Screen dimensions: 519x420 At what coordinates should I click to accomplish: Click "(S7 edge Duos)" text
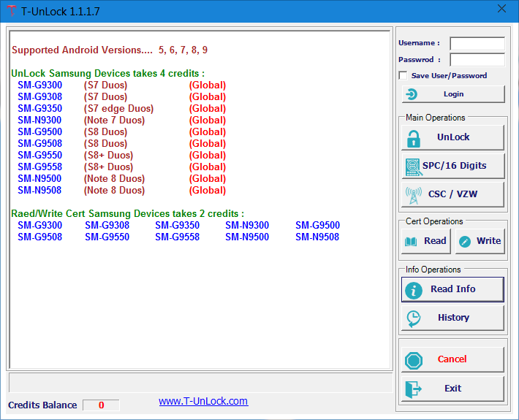(x=118, y=109)
